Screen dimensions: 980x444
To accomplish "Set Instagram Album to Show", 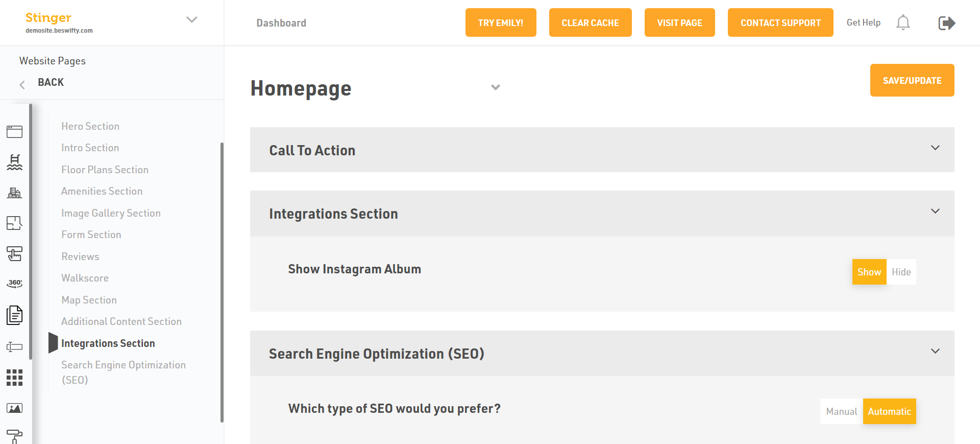I will [869, 272].
